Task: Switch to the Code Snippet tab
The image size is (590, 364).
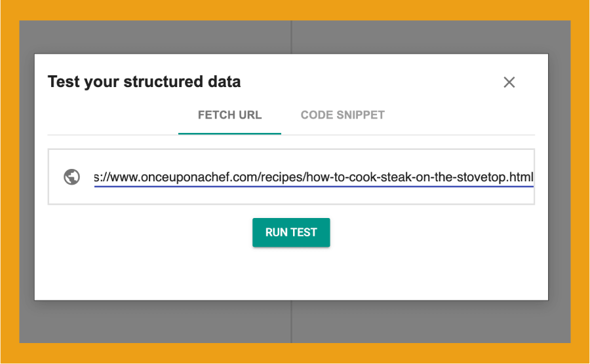Action: click(342, 115)
